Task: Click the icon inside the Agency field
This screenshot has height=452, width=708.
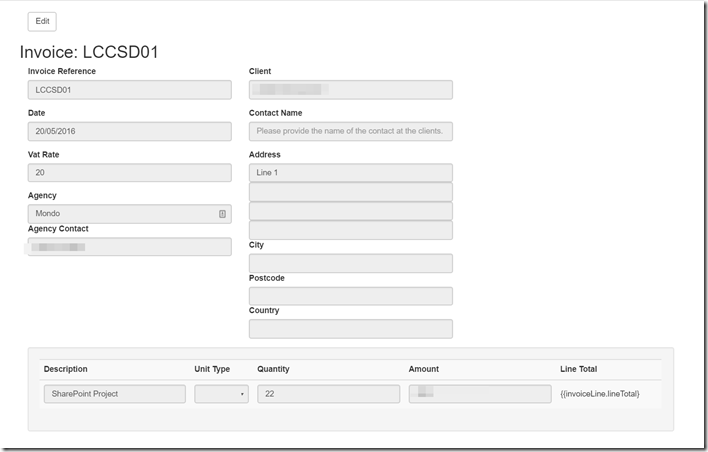Action: [221, 214]
